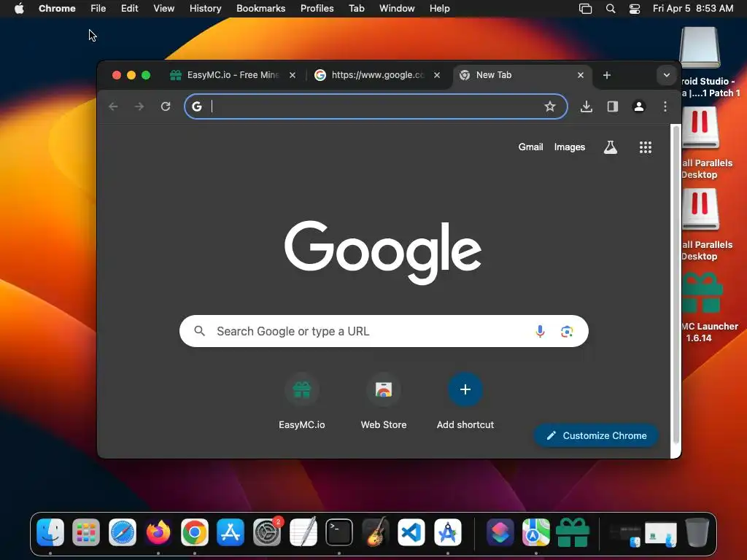Open the Gmail link
Image resolution: width=747 pixels, height=560 pixels.
coord(530,147)
